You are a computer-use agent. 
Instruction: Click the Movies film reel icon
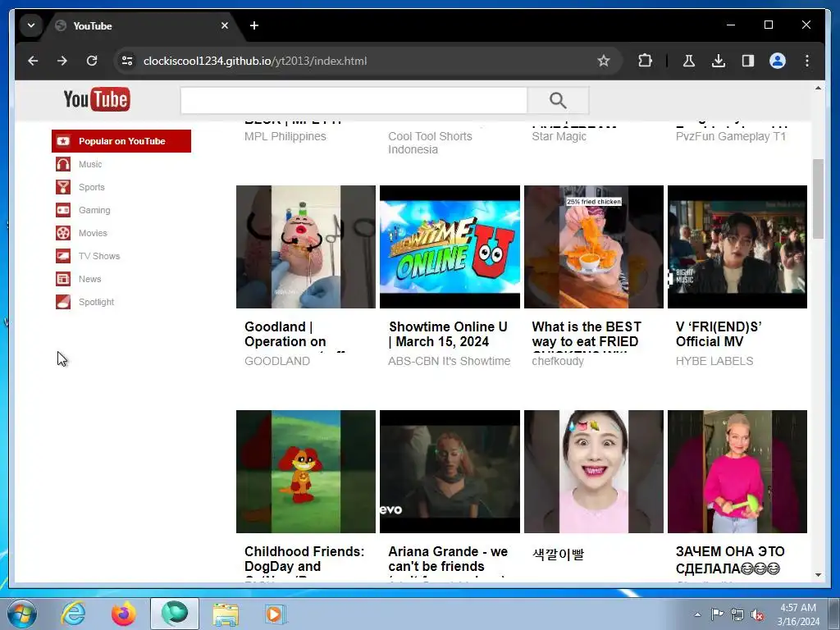(63, 233)
